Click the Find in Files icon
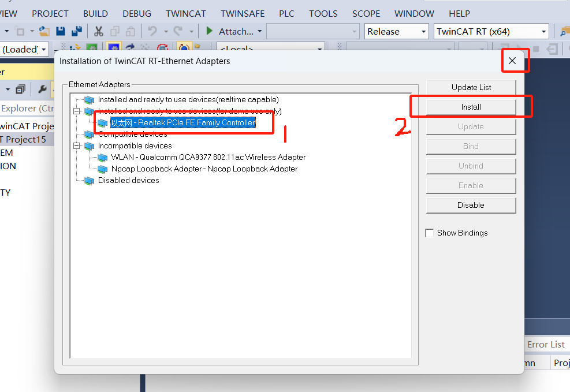This screenshot has width=570, height=392. pos(565,32)
